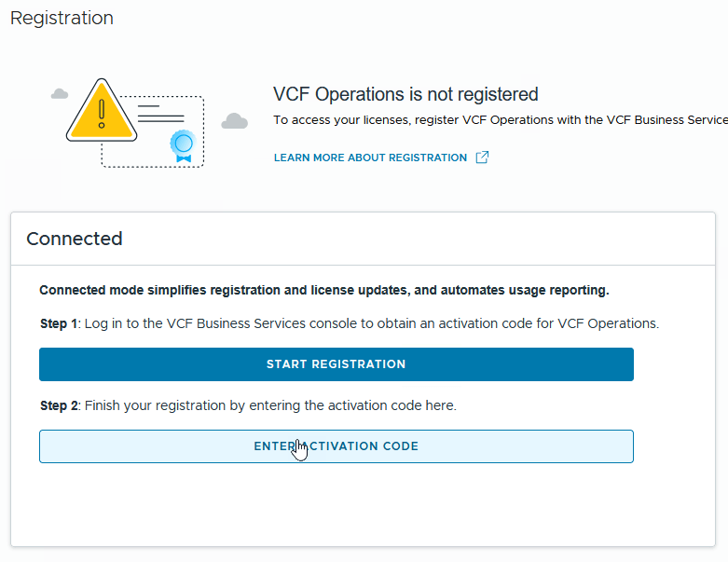This screenshot has height=562, width=728.
Task: Click the yellow warning triangle icon
Action: pyautogui.click(x=102, y=112)
